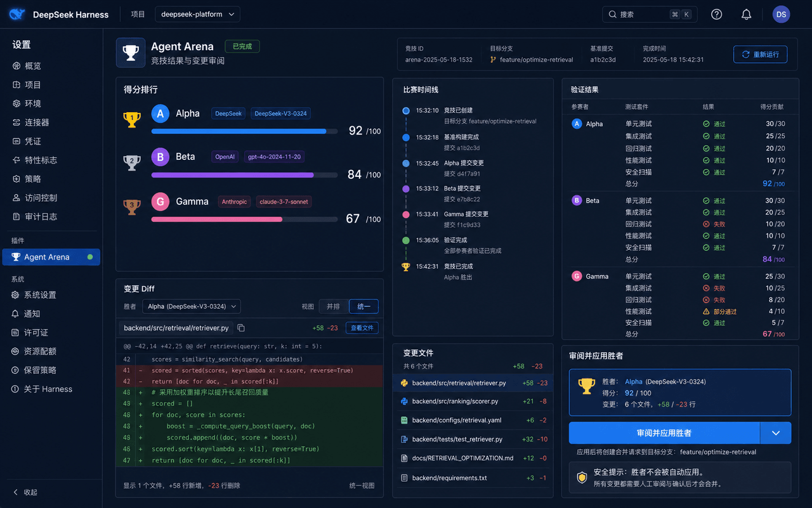Click the 已完成 status badge
This screenshot has height=508, width=812.
[x=242, y=46]
